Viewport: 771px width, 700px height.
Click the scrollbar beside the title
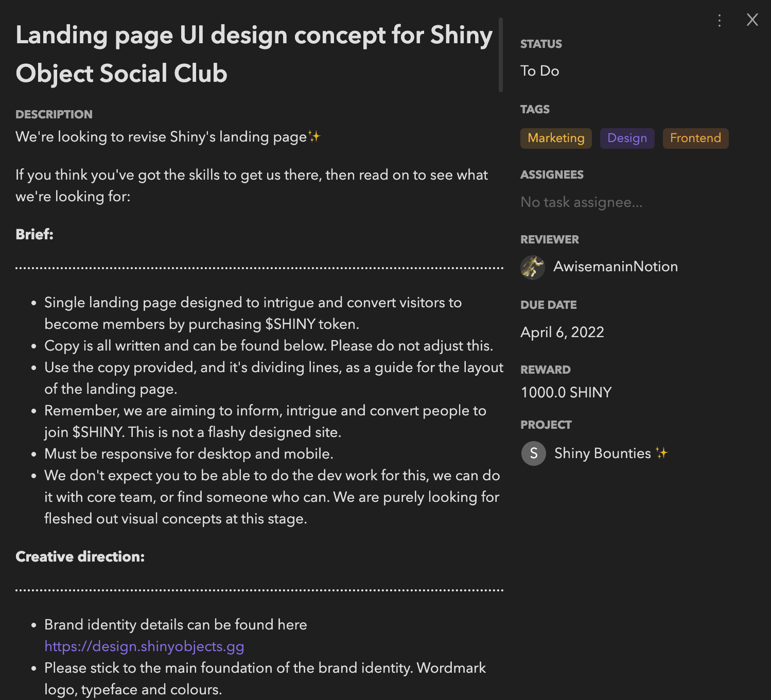[x=500, y=55]
